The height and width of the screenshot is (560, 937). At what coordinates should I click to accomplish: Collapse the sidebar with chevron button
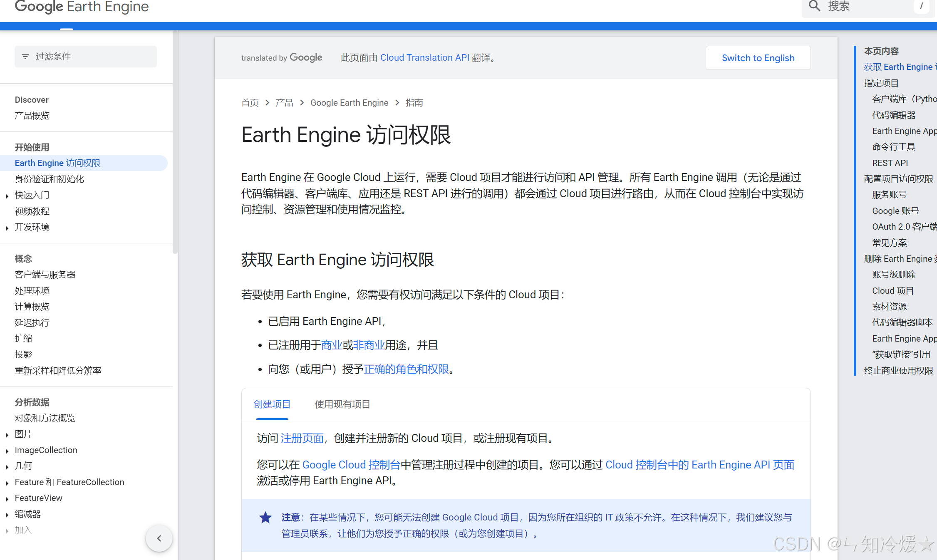click(159, 538)
